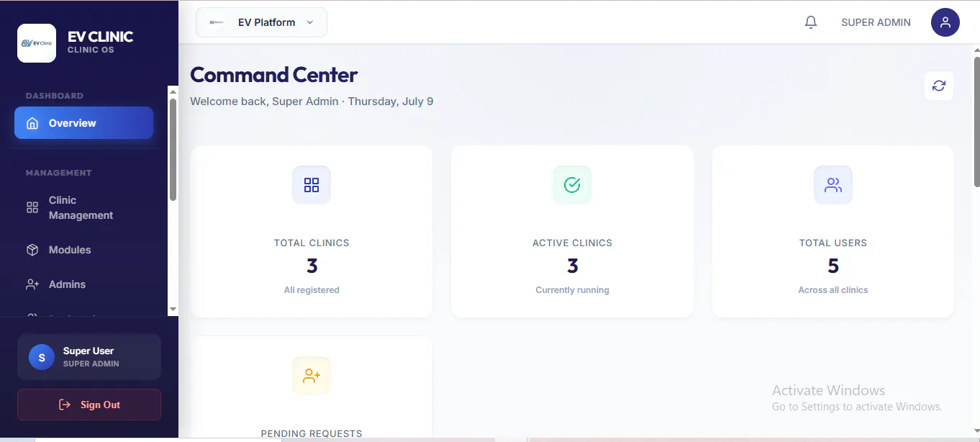Viewport: 980px width, 442px height.
Task: Refresh the Command Center dashboard
Action: pyautogui.click(x=939, y=86)
